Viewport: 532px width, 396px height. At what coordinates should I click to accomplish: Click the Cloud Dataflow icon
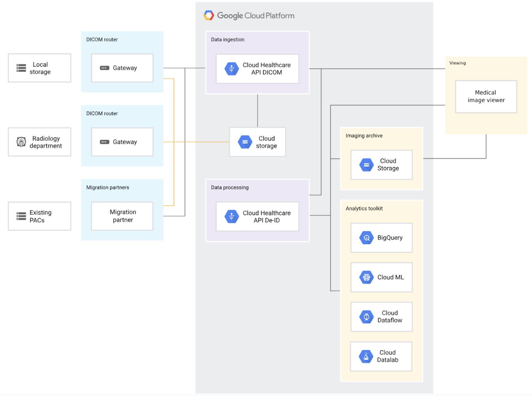[367, 317]
